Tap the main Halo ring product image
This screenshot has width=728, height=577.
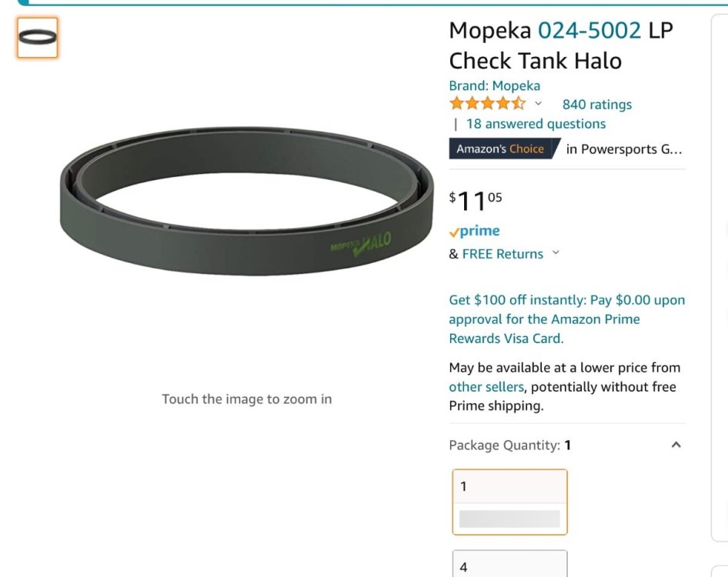click(246, 202)
